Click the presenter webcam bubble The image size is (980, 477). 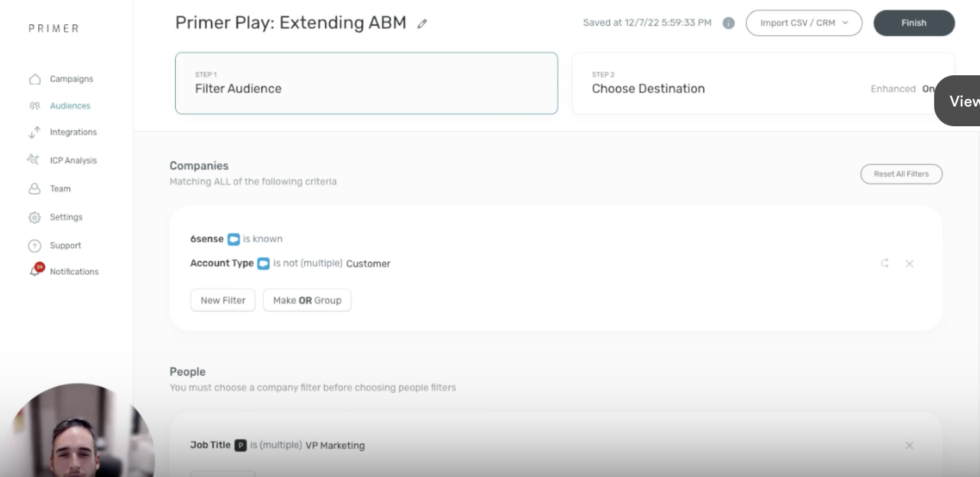click(x=78, y=430)
